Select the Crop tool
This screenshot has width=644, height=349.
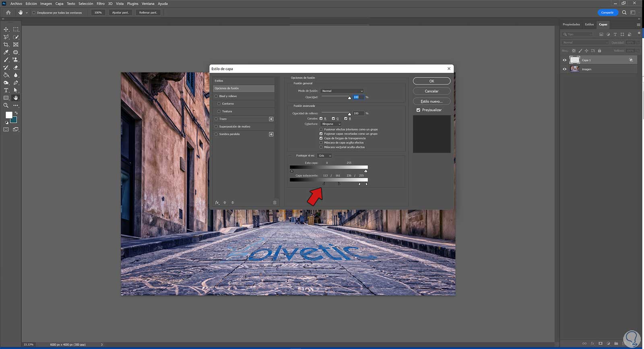coord(6,45)
